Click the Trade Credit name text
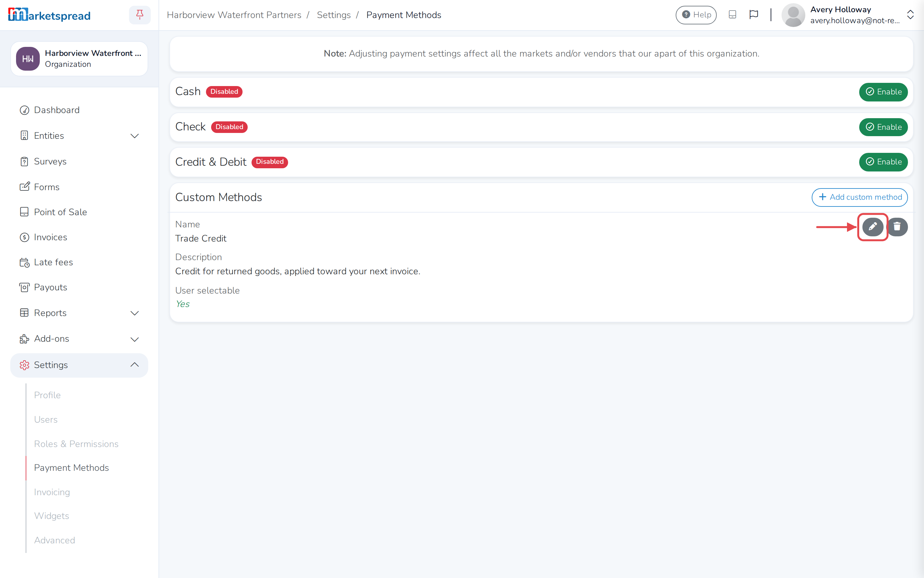 [201, 239]
